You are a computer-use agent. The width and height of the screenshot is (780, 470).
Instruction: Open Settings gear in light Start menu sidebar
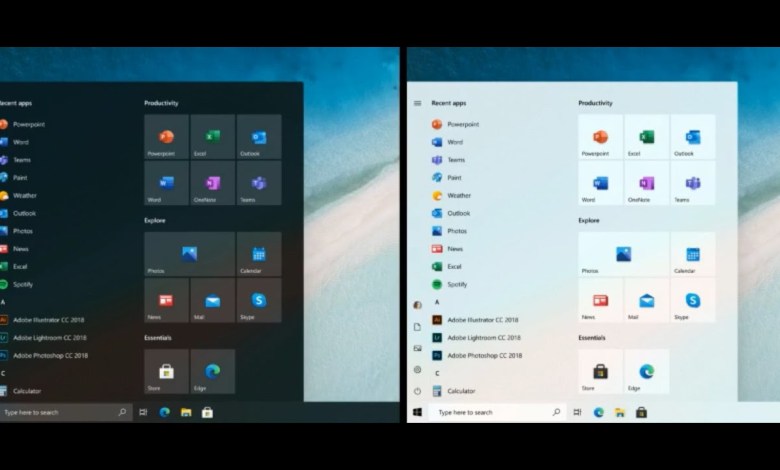click(x=417, y=370)
